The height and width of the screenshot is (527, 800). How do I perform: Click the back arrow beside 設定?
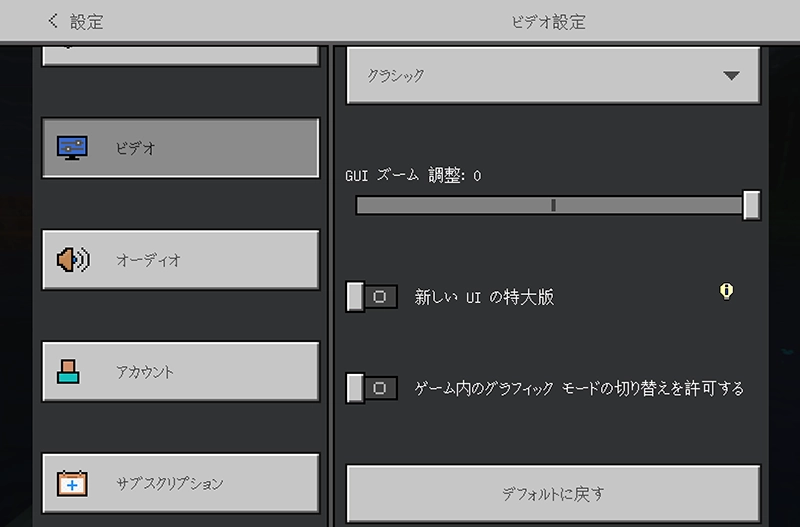53,21
